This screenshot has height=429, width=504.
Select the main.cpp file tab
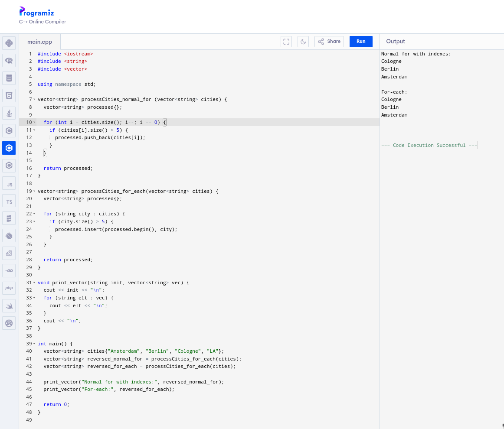coord(39,42)
